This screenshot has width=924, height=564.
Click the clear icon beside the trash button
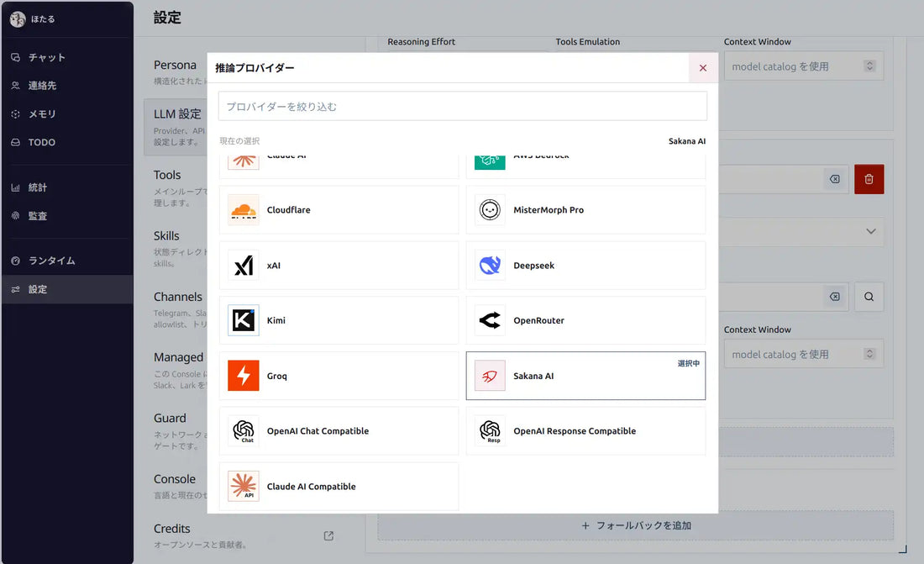834,179
